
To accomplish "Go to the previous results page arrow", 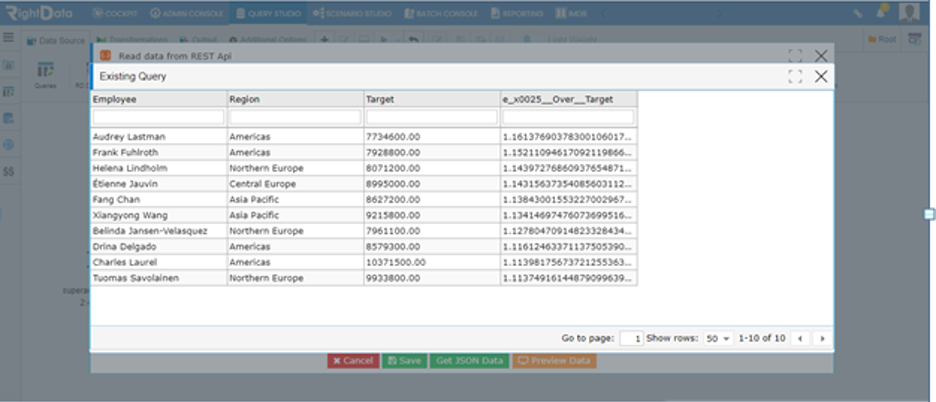I will coord(799,339).
